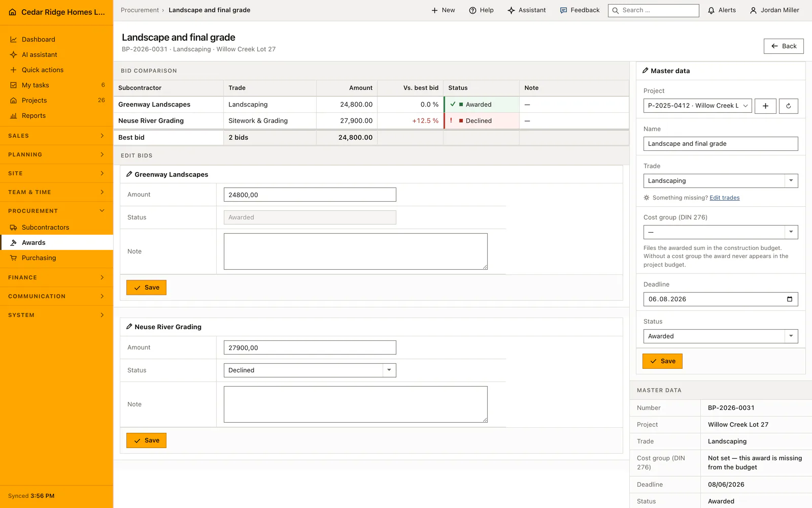Image resolution: width=812 pixels, height=508 pixels.
Task: Click the pencil icon beside Master data
Action: click(646, 71)
